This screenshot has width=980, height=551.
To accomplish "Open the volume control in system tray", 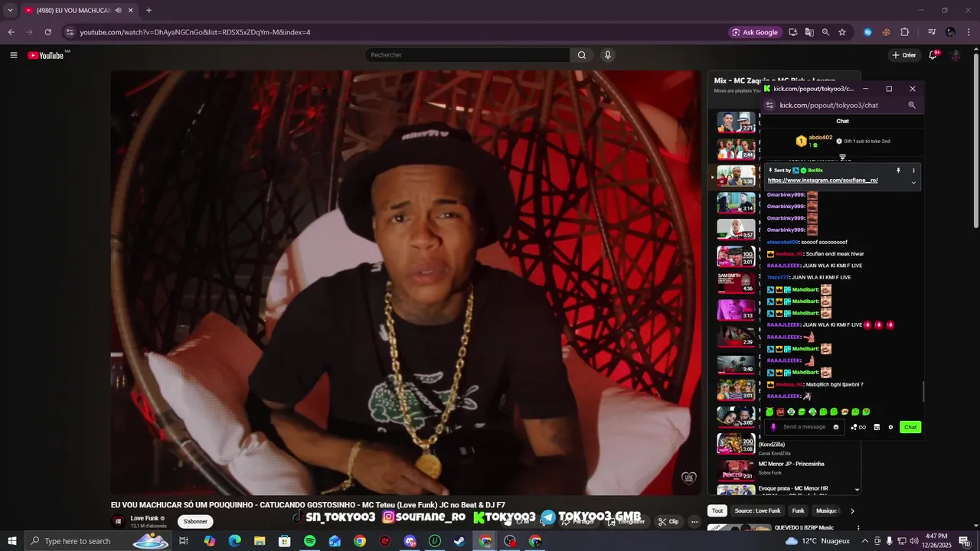I will pyautogui.click(x=913, y=541).
